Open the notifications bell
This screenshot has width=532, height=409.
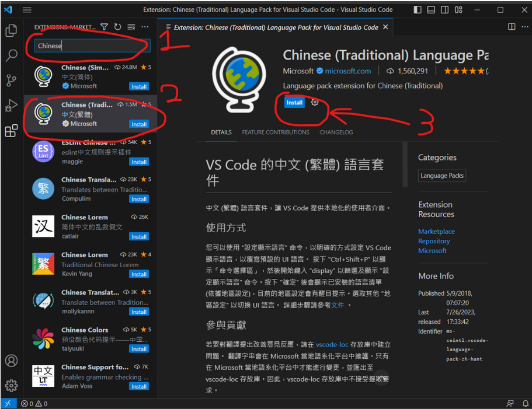pos(525,404)
